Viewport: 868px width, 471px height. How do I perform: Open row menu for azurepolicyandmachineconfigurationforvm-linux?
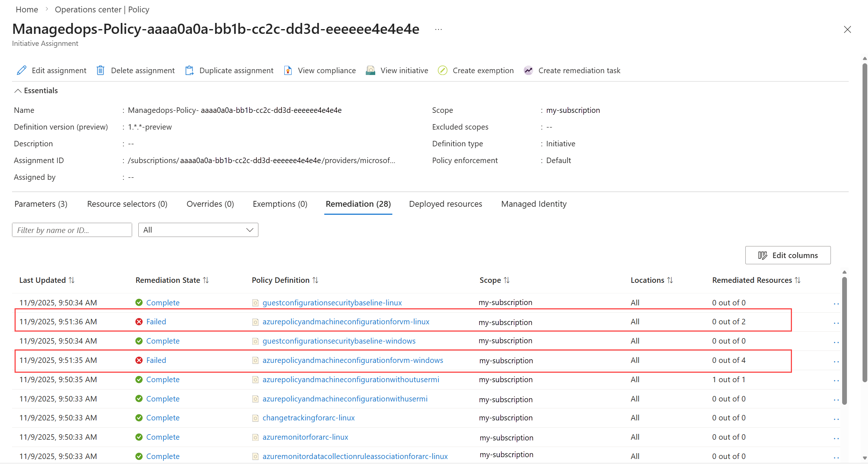(836, 323)
